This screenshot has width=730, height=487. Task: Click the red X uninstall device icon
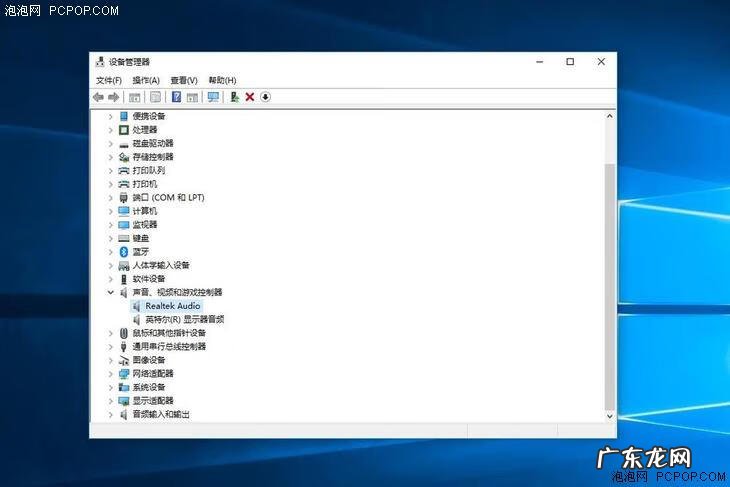[x=250, y=97]
